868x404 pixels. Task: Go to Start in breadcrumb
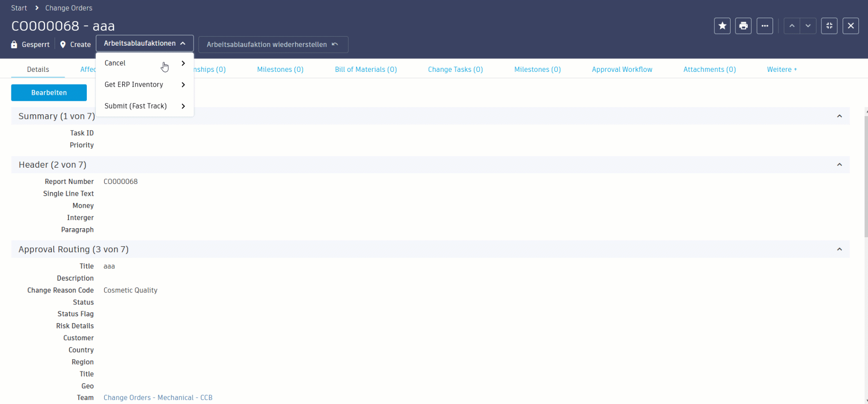[x=19, y=8]
